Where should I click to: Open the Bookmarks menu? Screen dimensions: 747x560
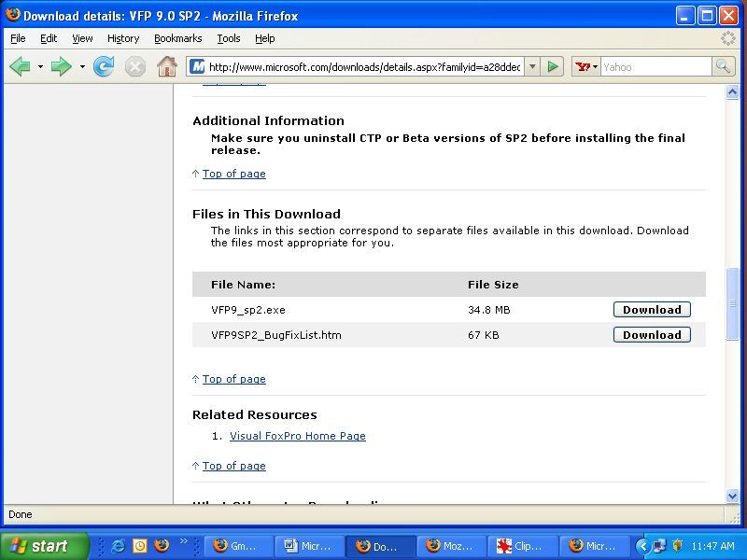click(x=177, y=38)
